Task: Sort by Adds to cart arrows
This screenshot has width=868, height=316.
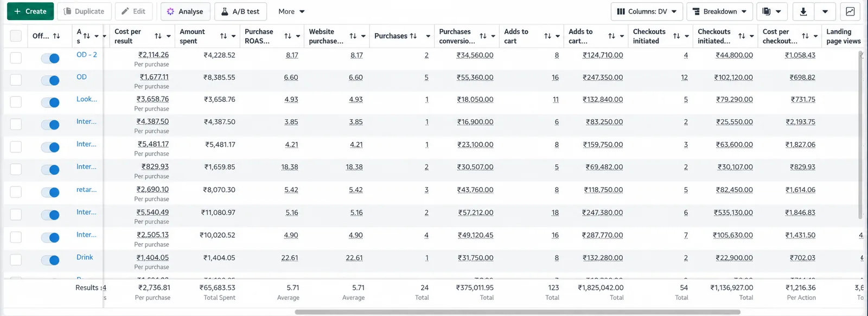Action: [x=547, y=36]
